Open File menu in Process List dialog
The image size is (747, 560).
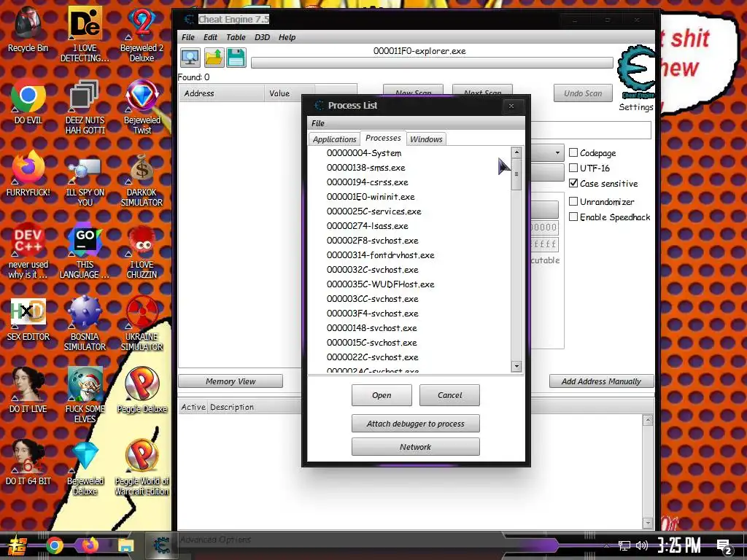[x=318, y=123]
